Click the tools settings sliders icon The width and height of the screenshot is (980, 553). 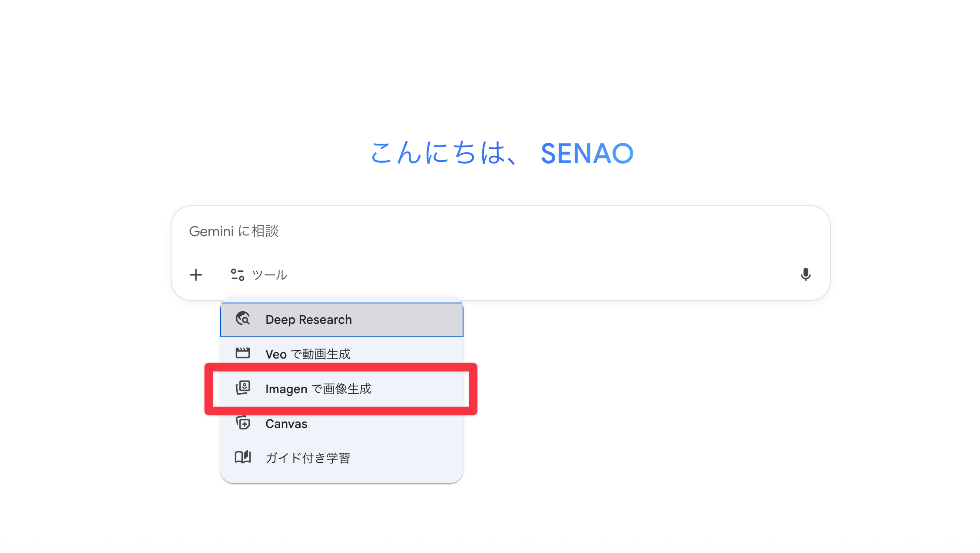click(236, 274)
